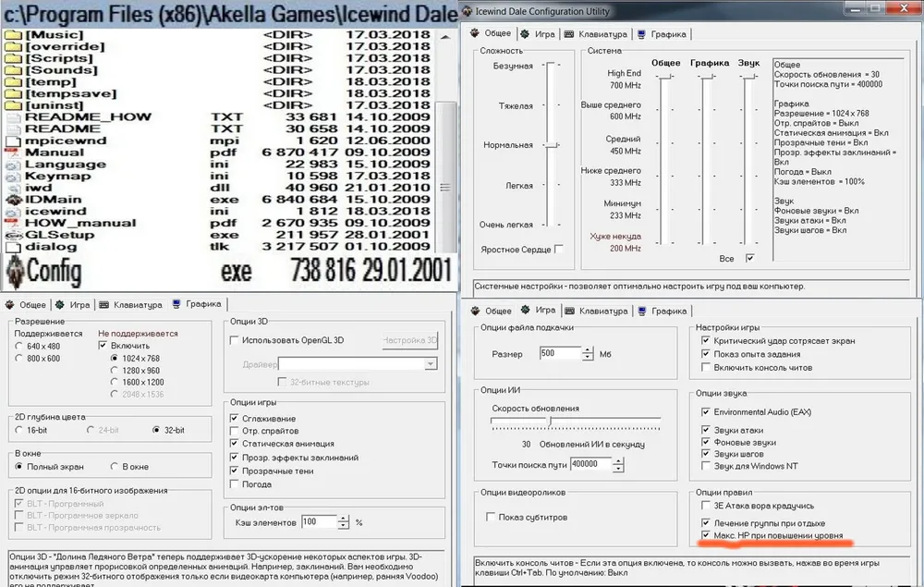Close the Configuration Utility window
This screenshot has width=924, height=587.
905,8
